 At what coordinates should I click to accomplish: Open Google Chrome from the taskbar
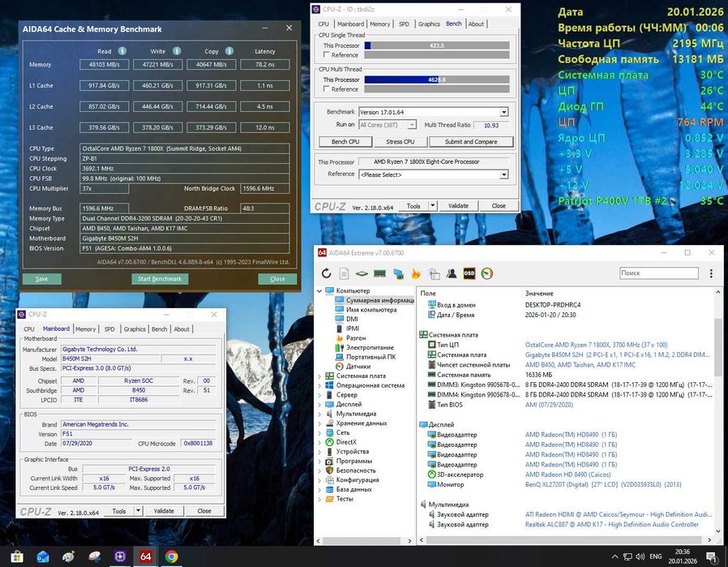[171, 556]
